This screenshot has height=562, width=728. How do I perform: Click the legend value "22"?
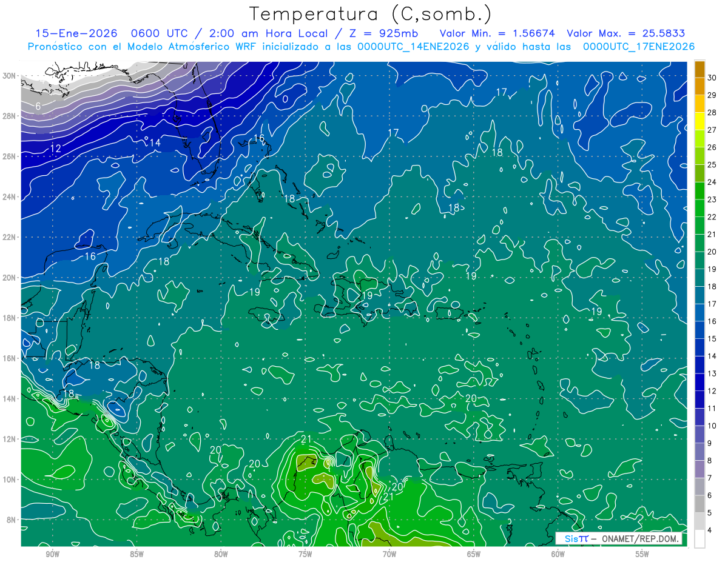point(712,217)
